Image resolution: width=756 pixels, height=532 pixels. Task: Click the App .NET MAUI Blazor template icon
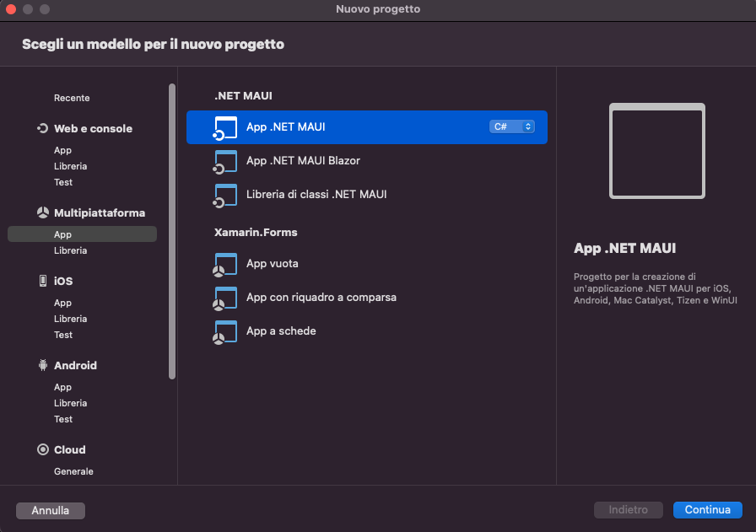(224, 162)
